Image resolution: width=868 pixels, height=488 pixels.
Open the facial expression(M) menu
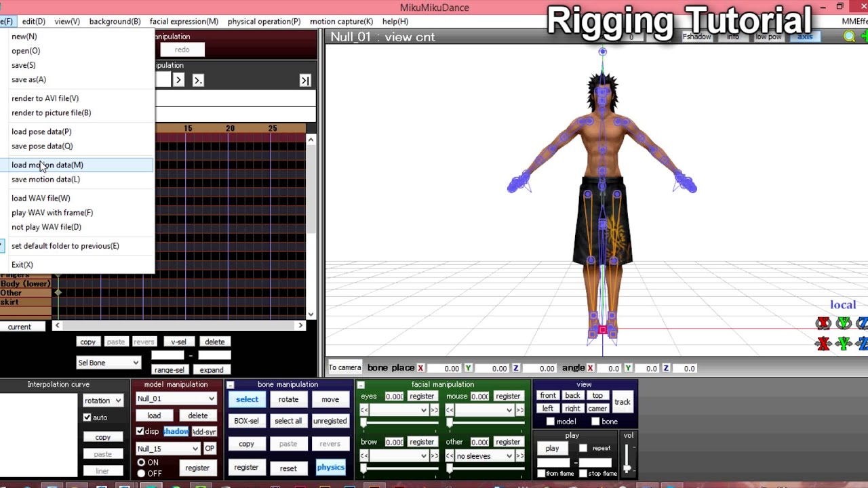tap(184, 21)
